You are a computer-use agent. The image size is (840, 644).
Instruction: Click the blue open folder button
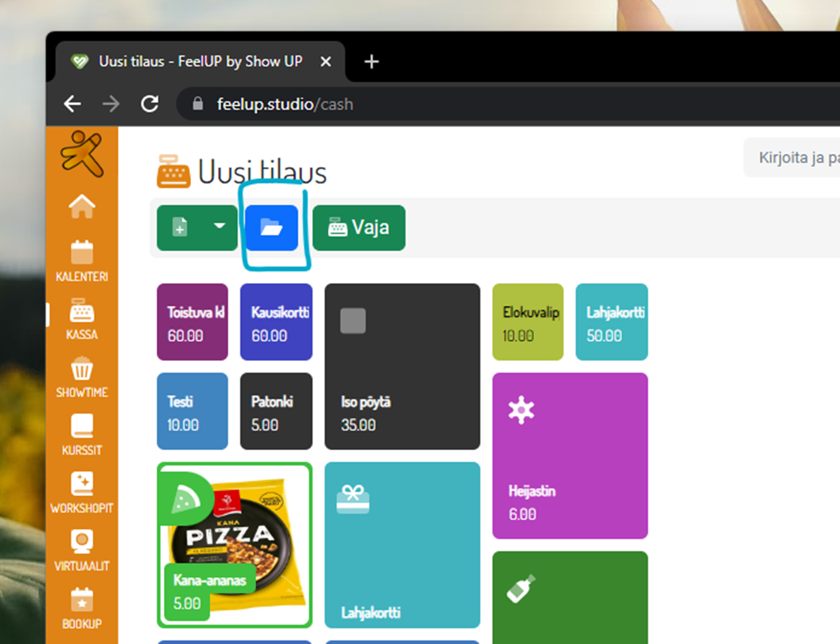point(271,228)
